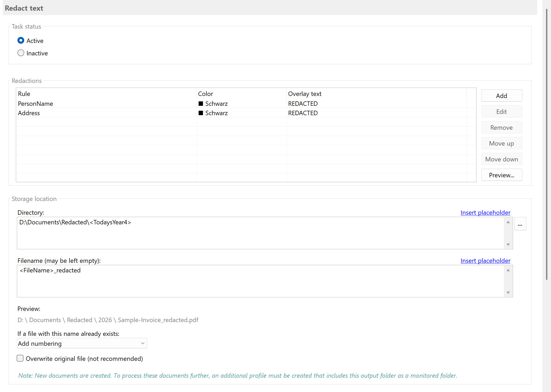This screenshot has width=551, height=392.
Task: Open the file-exists action dropdown
Action: point(82,343)
